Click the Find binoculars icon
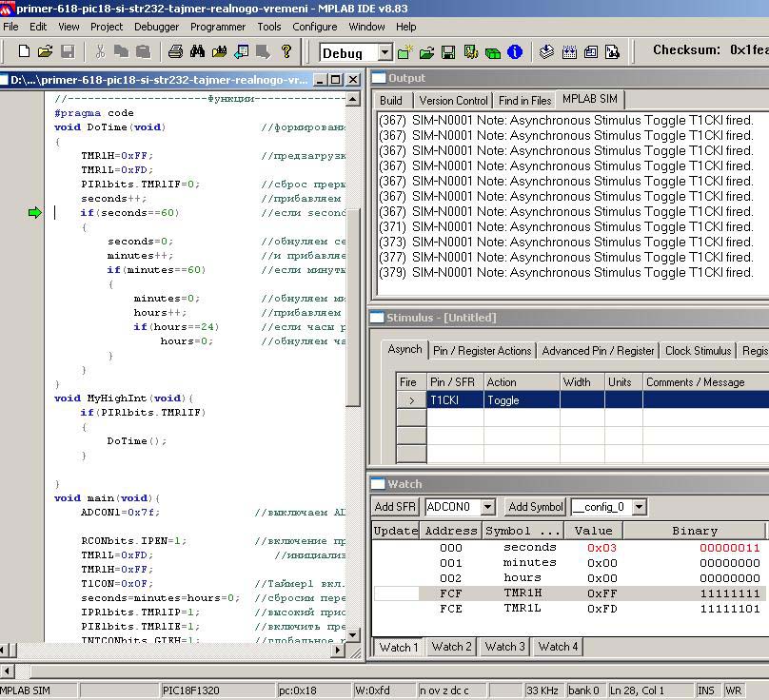This screenshot has height=700, width=769. [198, 51]
